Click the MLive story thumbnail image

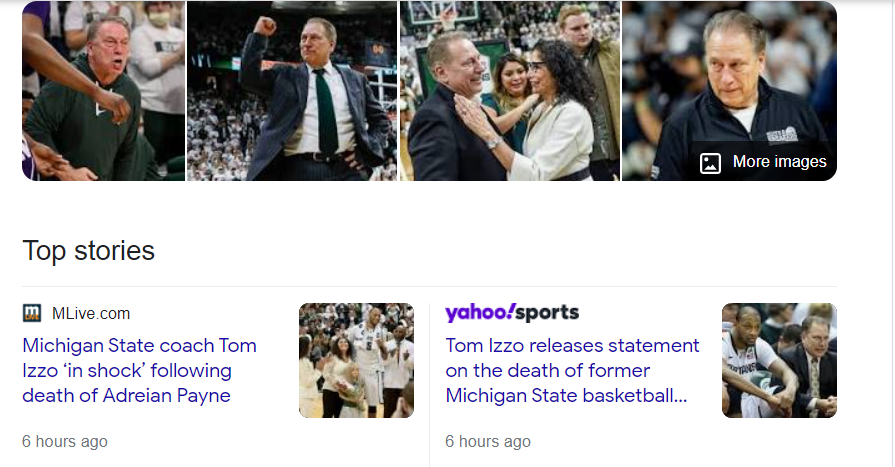[x=356, y=360]
